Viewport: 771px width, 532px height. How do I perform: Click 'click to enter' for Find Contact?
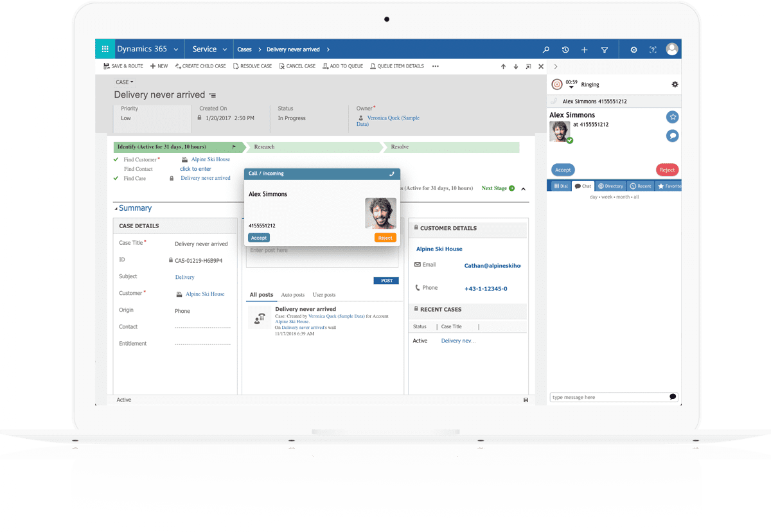[x=195, y=169]
